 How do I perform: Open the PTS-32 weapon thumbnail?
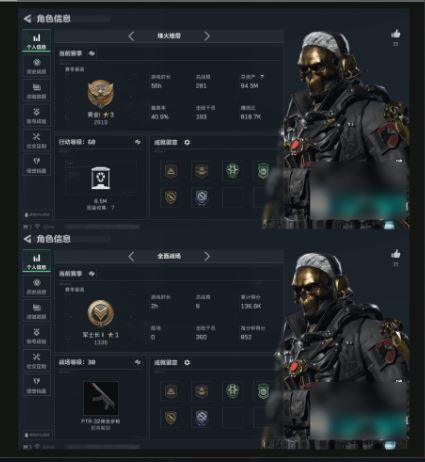click(x=100, y=398)
